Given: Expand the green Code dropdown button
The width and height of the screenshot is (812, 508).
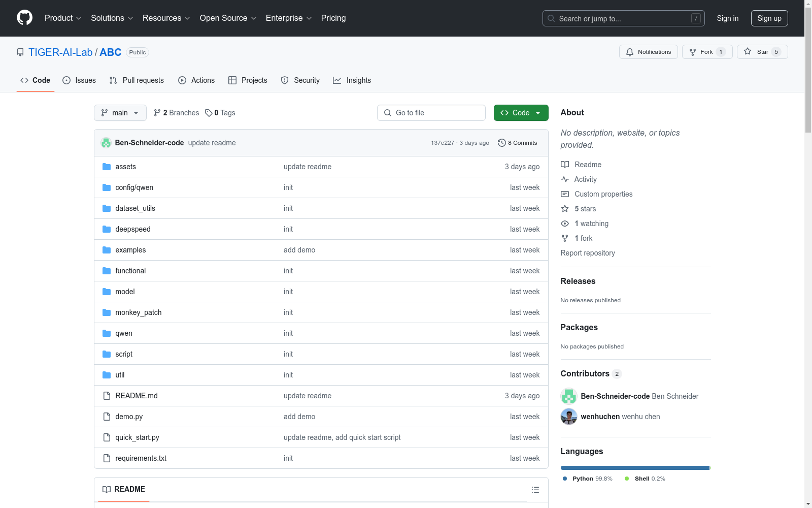Looking at the screenshot, I should 521,113.
